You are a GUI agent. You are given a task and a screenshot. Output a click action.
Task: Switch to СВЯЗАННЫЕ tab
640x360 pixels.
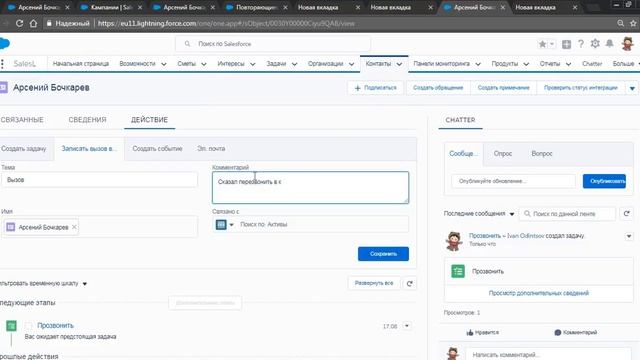pyautogui.click(x=22, y=120)
